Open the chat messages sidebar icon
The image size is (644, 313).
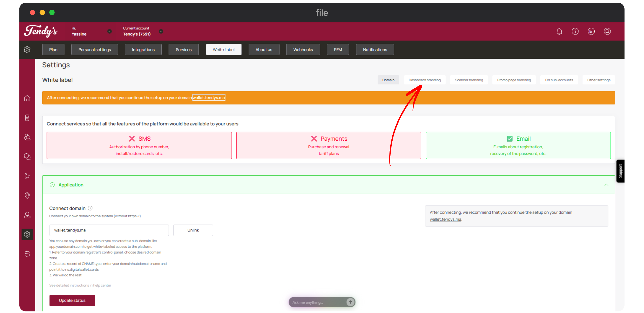click(x=27, y=157)
